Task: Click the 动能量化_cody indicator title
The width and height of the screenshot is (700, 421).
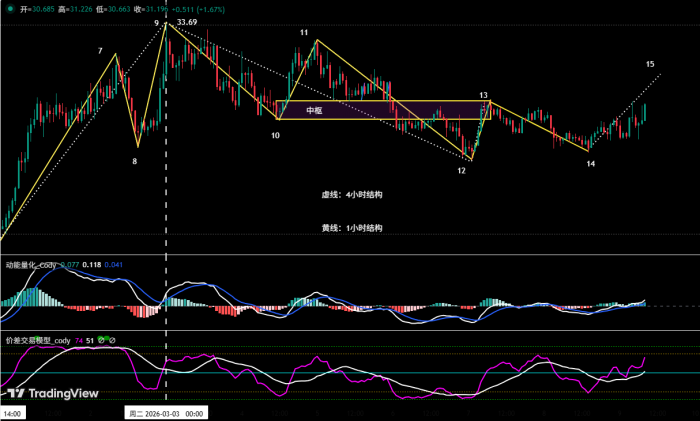Action: tap(32, 265)
